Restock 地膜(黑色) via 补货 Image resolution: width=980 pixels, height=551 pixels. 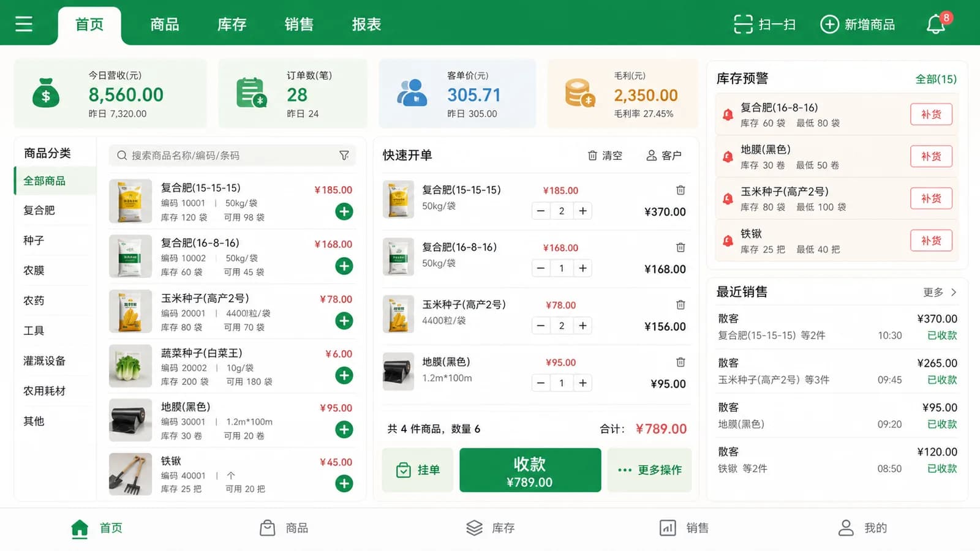pos(931,157)
